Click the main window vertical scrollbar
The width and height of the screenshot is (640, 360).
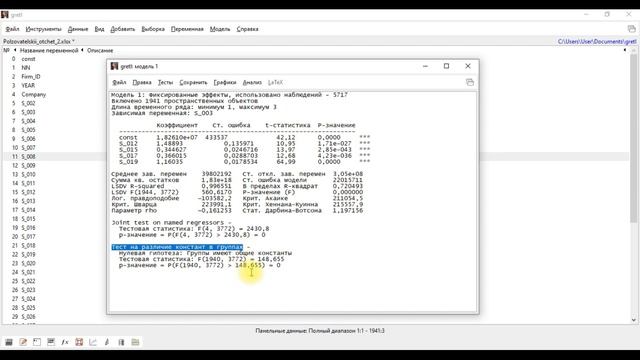[633, 139]
